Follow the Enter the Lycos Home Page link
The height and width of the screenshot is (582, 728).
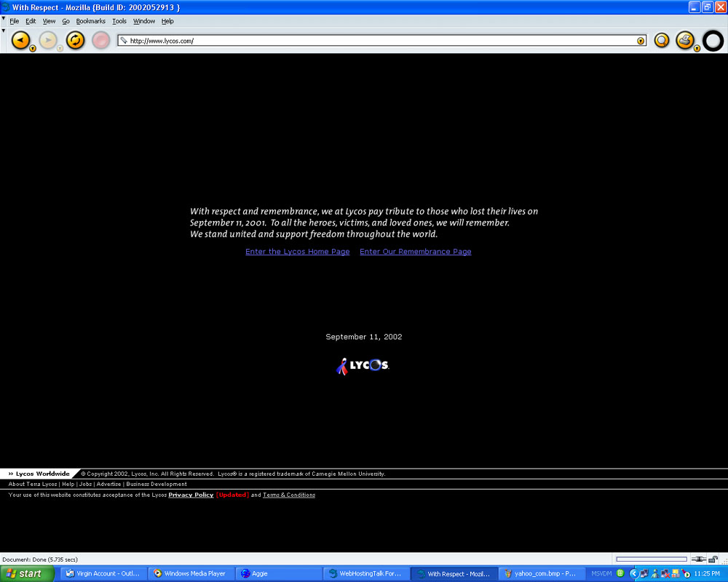[297, 252]
